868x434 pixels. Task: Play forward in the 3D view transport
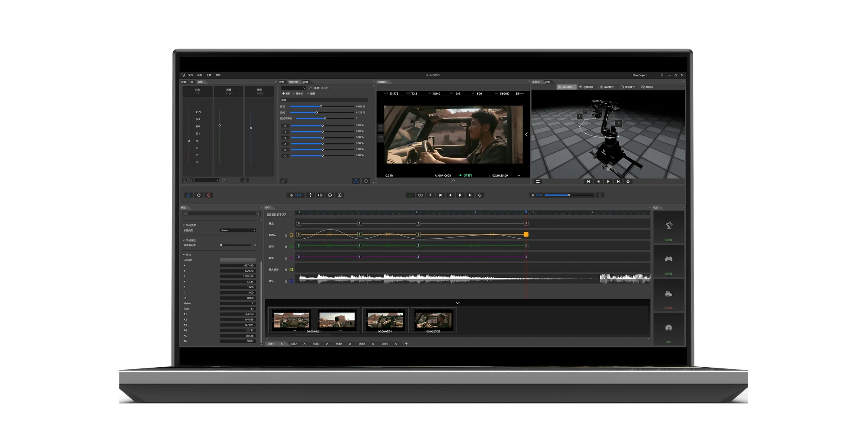[x=608, y=181]
